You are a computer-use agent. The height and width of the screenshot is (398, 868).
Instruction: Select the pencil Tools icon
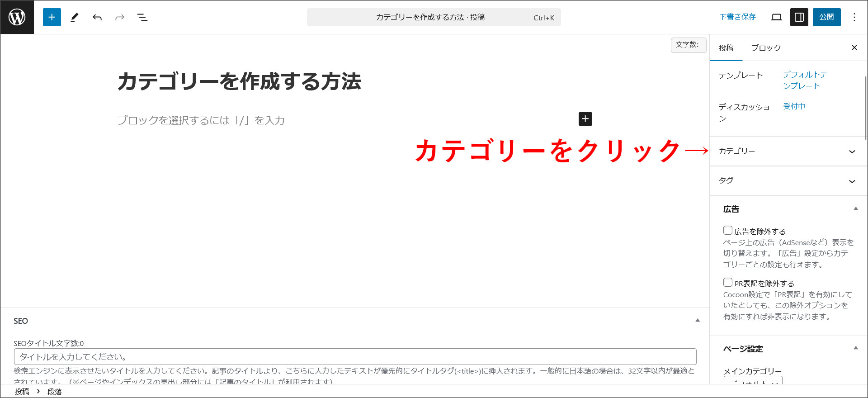pos(75,17)
